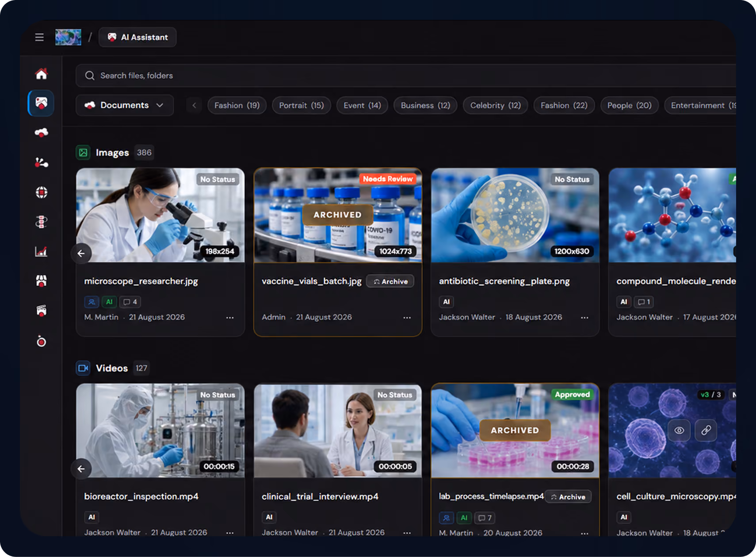Image resolution: width=756 pixels, height=557 pixels.
Task: Select the Celebrity (12) category chip
Action: pos(495,105)
